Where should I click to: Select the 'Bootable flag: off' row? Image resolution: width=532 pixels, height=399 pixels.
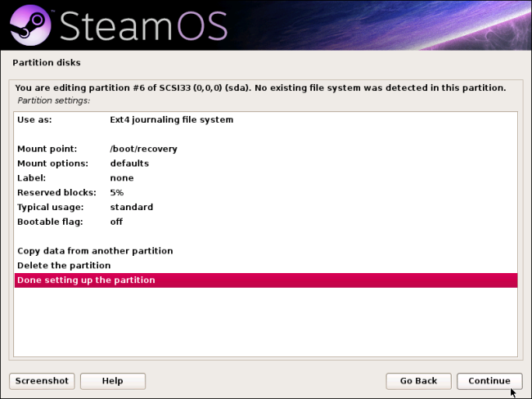point(266,222)
